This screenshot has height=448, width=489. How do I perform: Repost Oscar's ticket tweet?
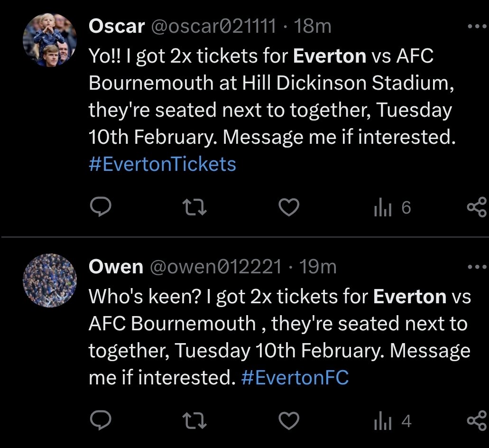pos(195,207)
